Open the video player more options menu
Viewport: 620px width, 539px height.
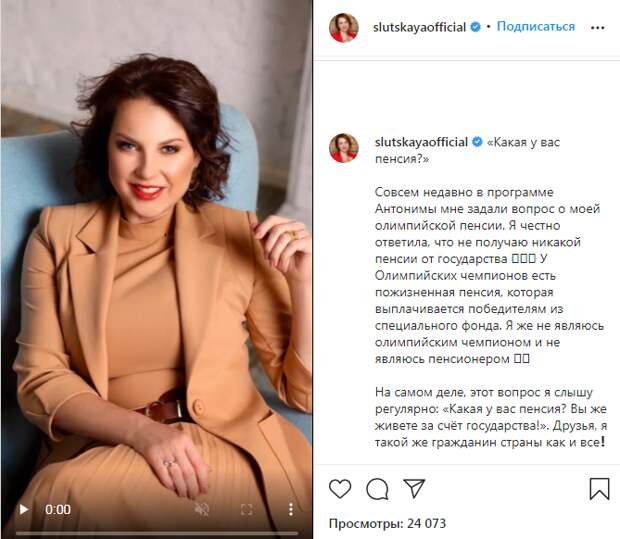291,509
